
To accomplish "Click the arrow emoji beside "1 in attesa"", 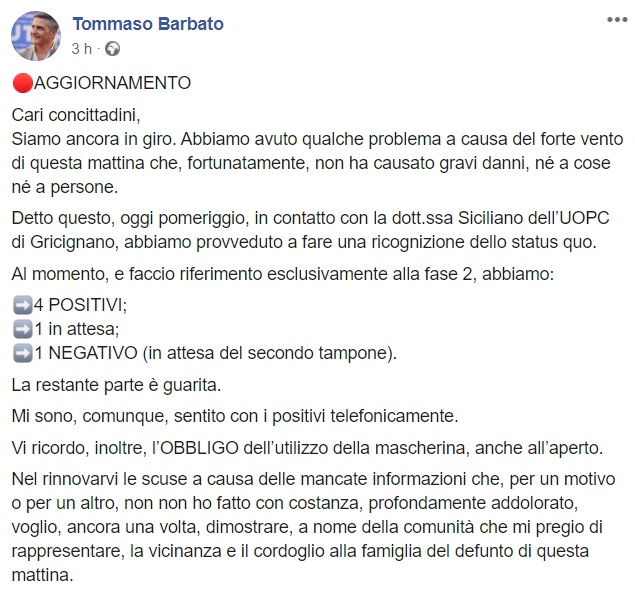I will 23,330.
